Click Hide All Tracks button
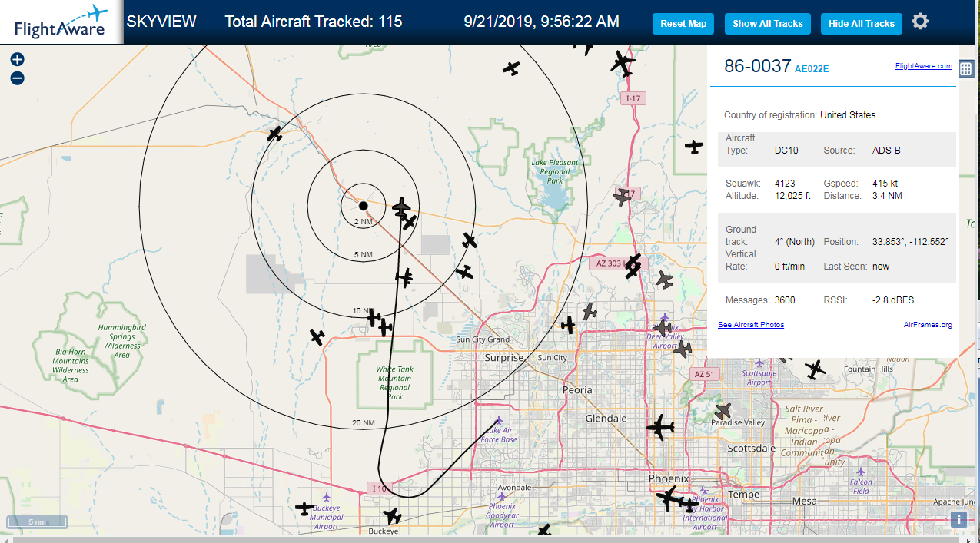Viewport: 980px width, 543px height. pos(861,23)
